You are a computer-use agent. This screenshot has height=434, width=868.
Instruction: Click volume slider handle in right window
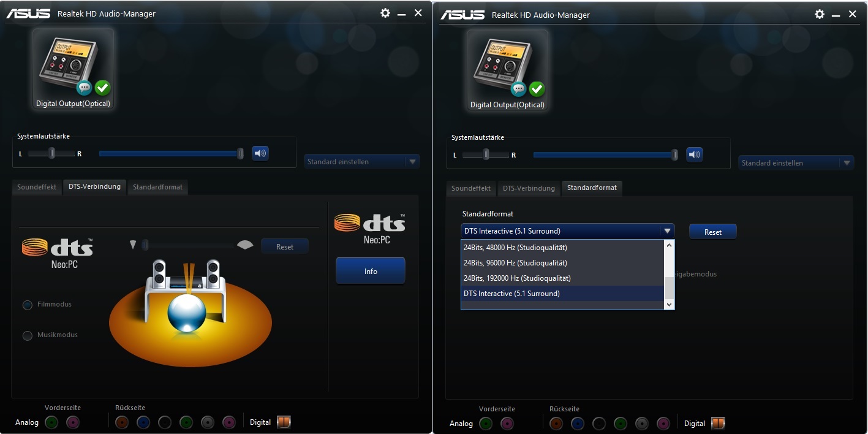[675, 154]
